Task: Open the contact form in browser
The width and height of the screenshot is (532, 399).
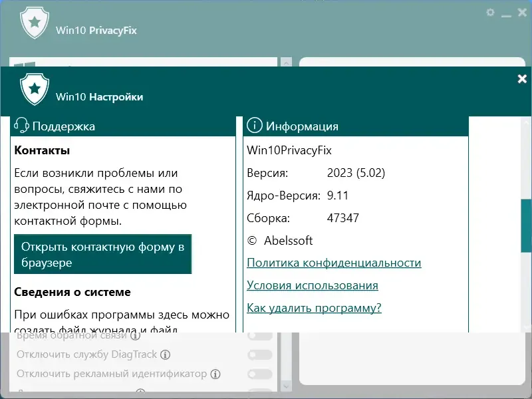Action: coord(102,253)
